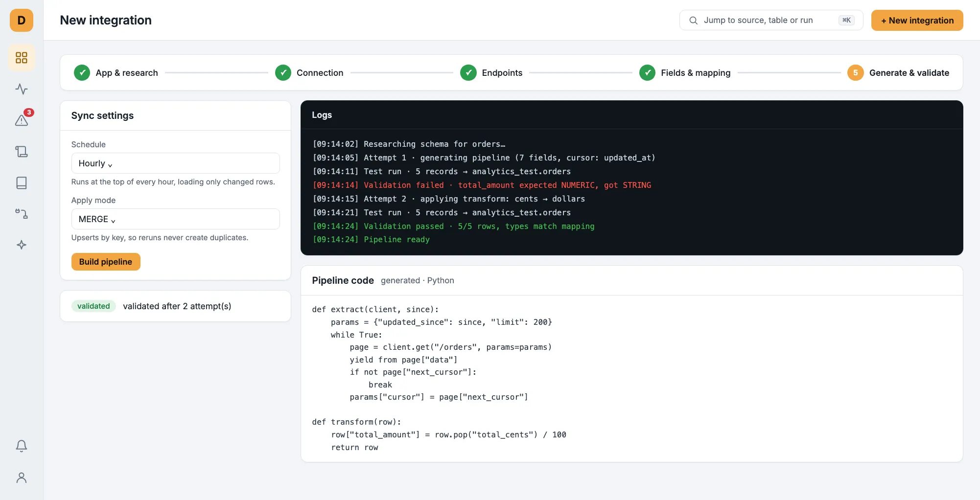Click 'generated · Python' label
980x500 pixels.
(418, 280)
